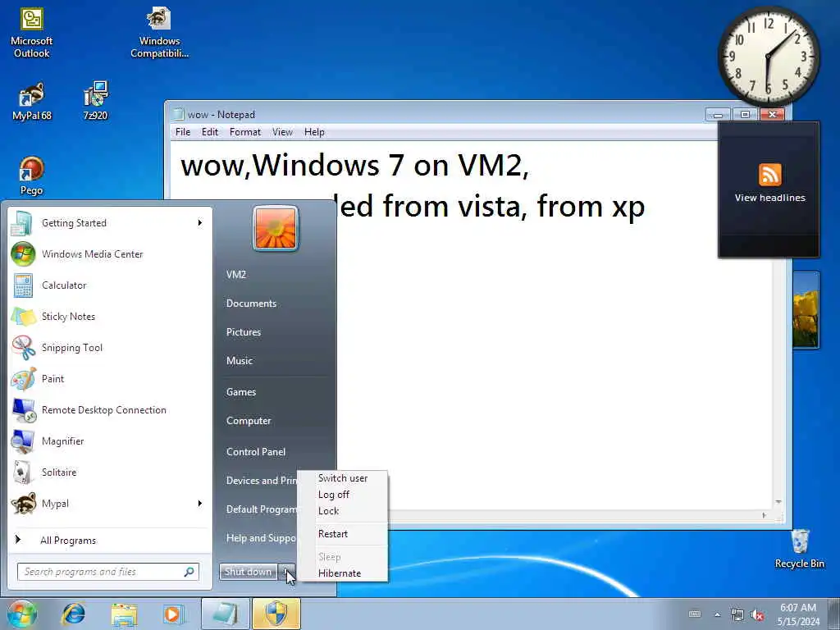
Task: Open Windows Explorer from taskbar
Action: tap(125, 614)
